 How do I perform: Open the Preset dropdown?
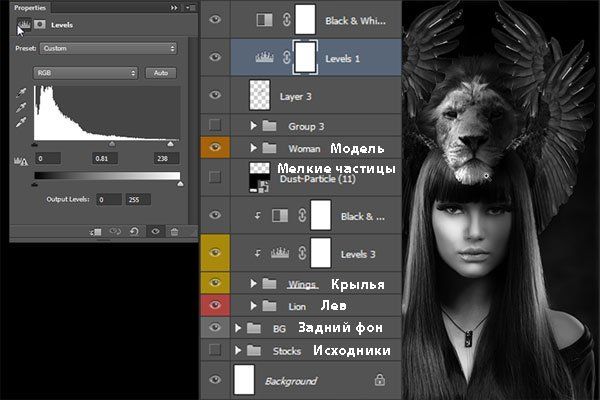coord(108,48)
